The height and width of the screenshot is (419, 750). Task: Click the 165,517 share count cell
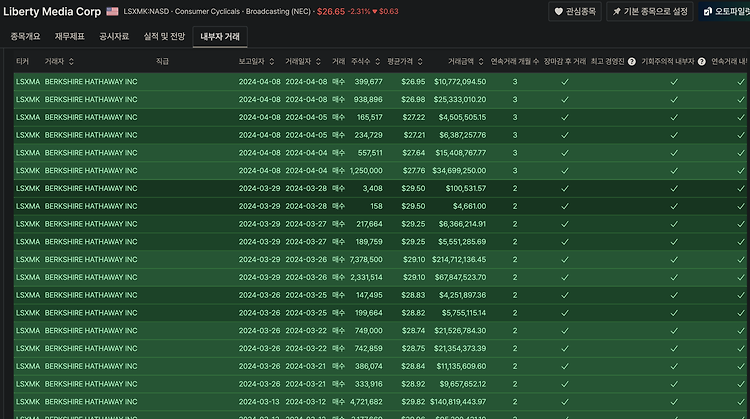coord(370,117)
